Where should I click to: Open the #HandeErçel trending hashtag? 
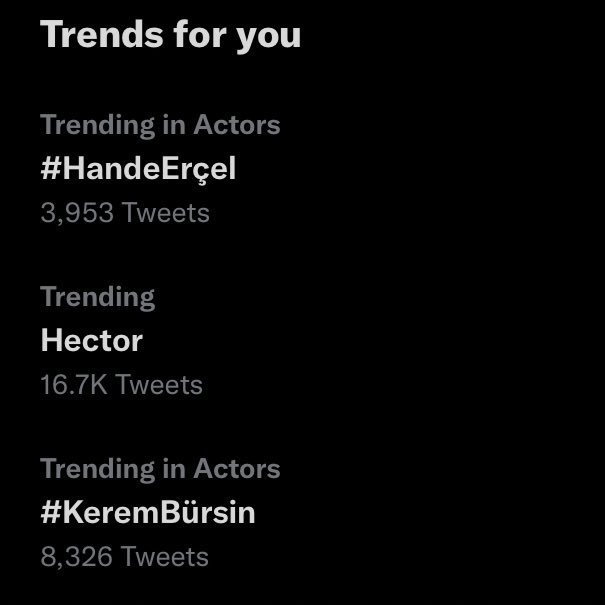138,169
